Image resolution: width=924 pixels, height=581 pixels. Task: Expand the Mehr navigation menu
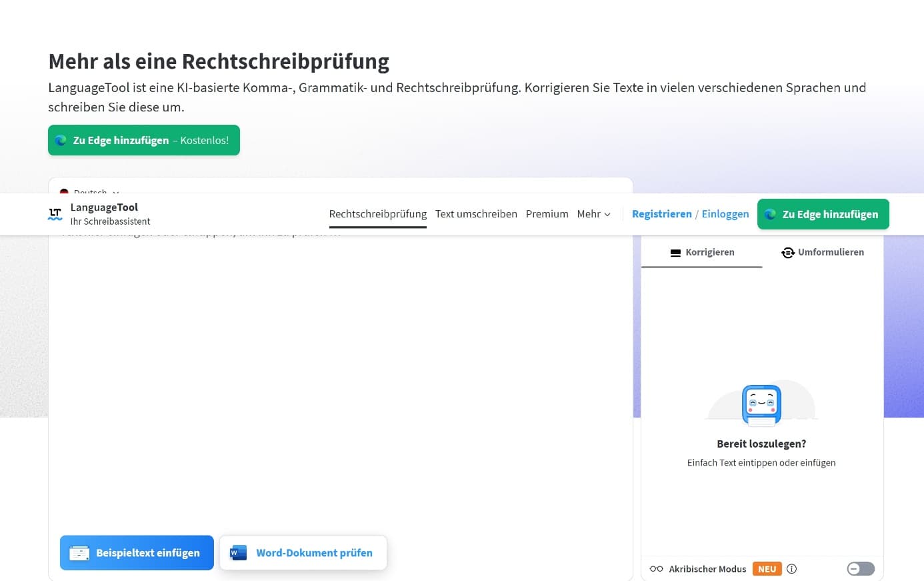tap(593, 214)
